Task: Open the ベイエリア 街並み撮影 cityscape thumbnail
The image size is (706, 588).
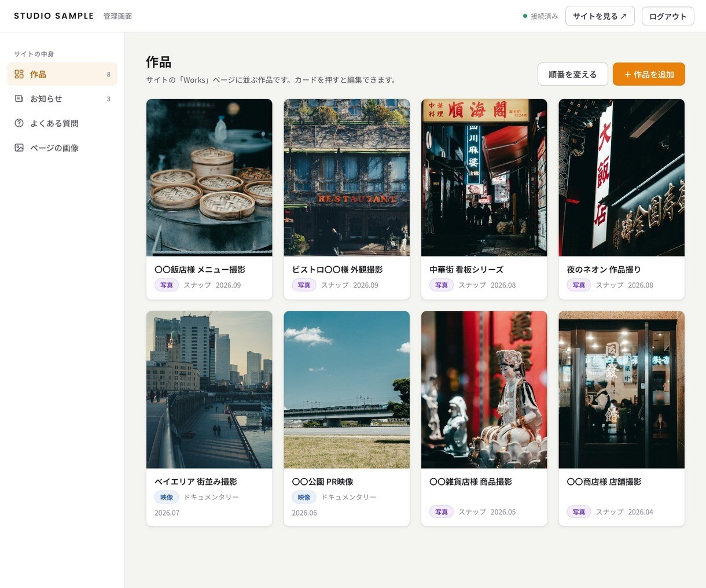Action: (x=209, y=389)
